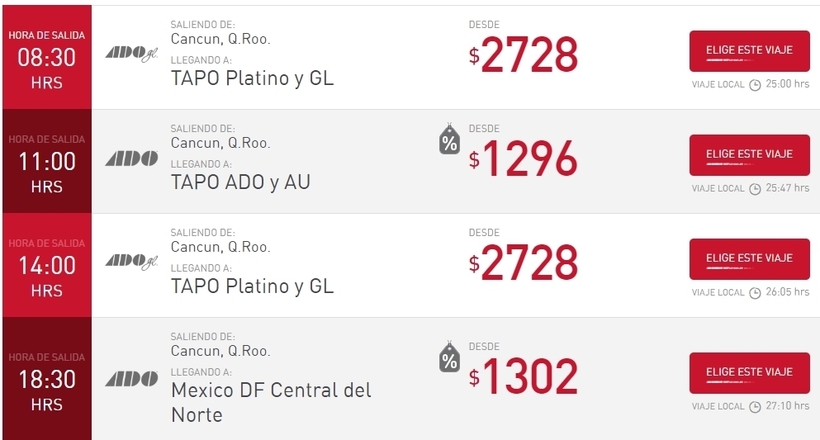This screenshot has width=820, height=440.
Task: Click the clock icon next to 25:47 hrs
Action: (755, 189)
